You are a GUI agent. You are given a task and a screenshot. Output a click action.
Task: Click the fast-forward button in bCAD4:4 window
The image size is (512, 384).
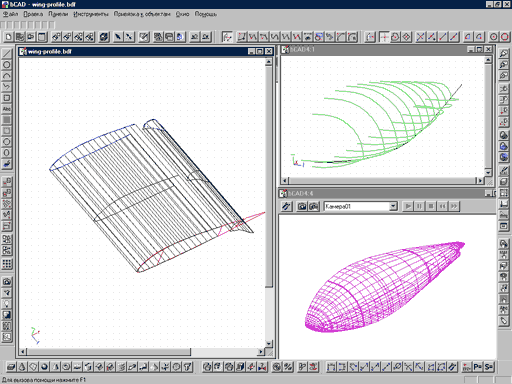(x=454, y=206)
